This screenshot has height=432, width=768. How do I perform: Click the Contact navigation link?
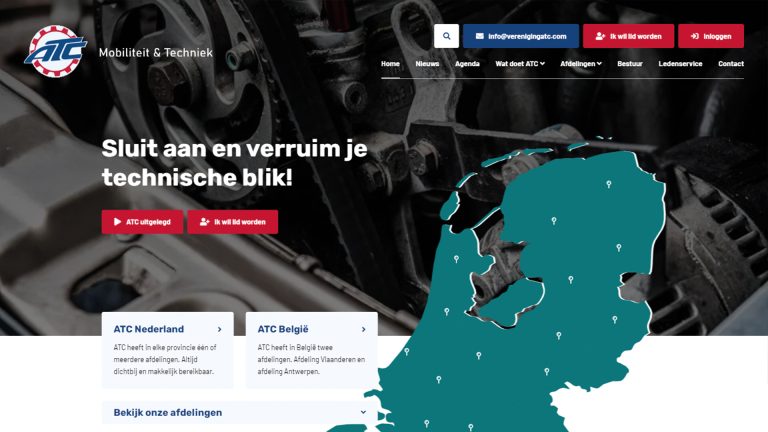[731, 64]
